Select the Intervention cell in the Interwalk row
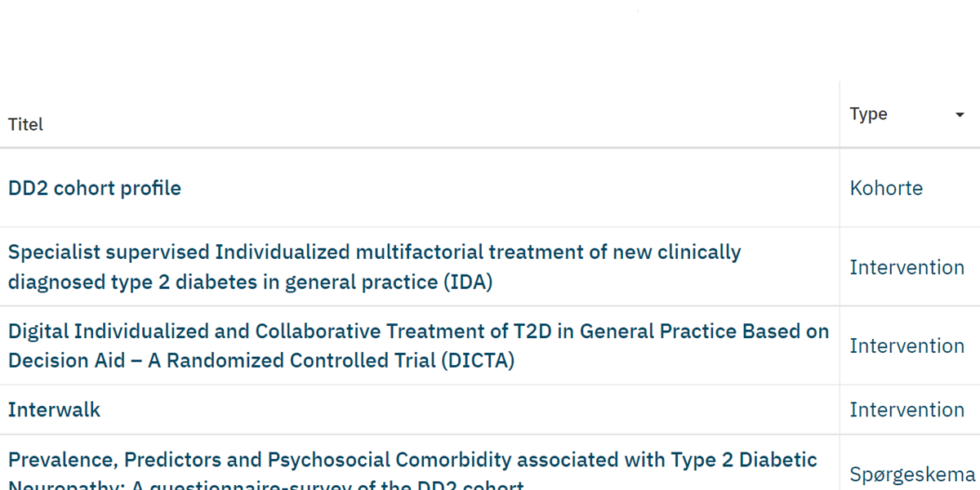980x490 pixels. 906,410
